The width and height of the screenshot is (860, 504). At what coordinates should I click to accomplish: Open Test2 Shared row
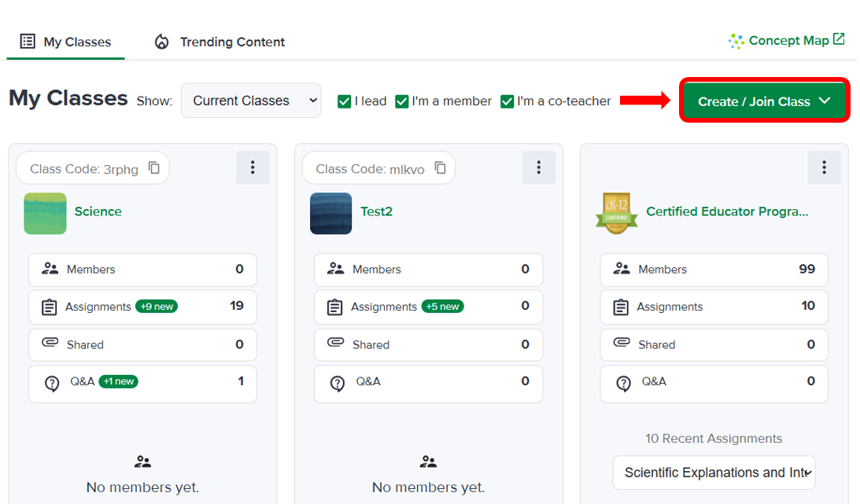pos(428,344)
